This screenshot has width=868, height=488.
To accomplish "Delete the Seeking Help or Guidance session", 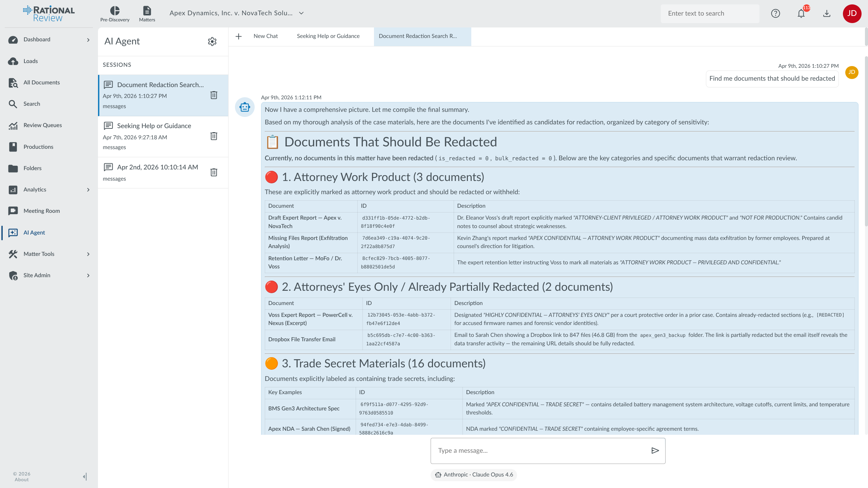I will 214,136.
